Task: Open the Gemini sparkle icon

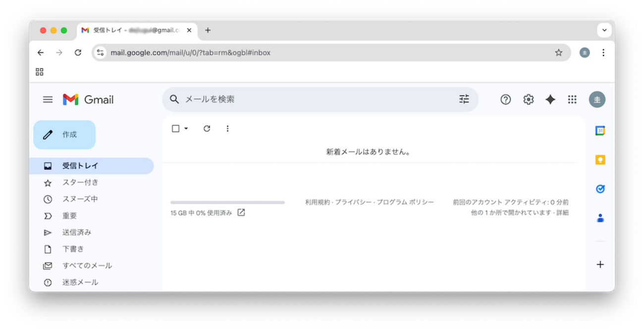Action: point(550,100)
